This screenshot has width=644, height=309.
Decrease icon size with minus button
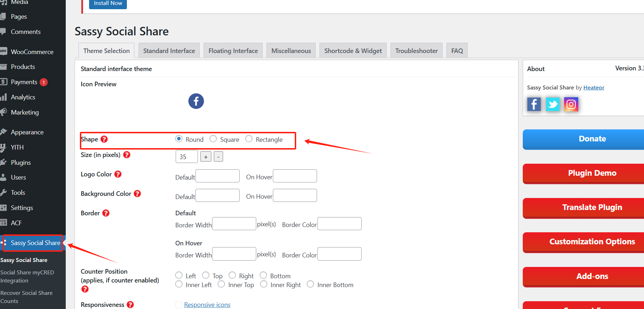pos(218,157)
